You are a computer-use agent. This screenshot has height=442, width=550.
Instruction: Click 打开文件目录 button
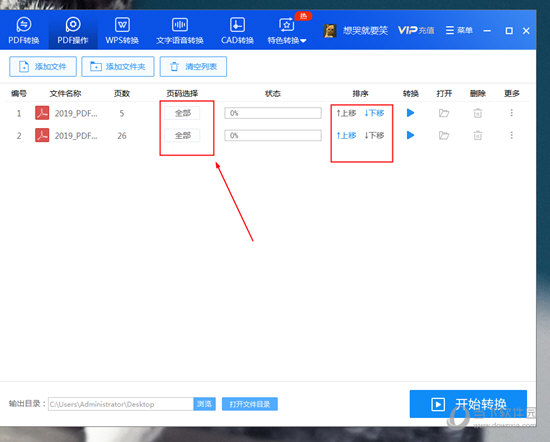250,404
